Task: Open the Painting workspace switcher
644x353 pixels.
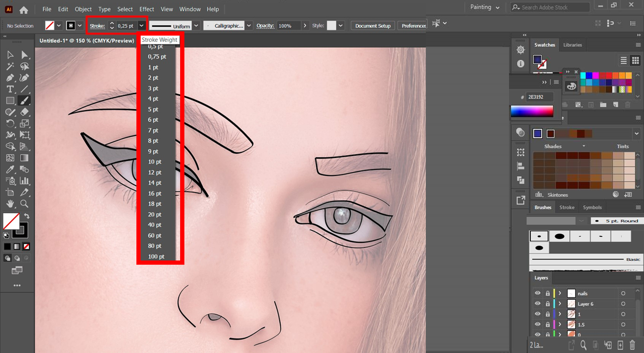Action: pos(485,7)
